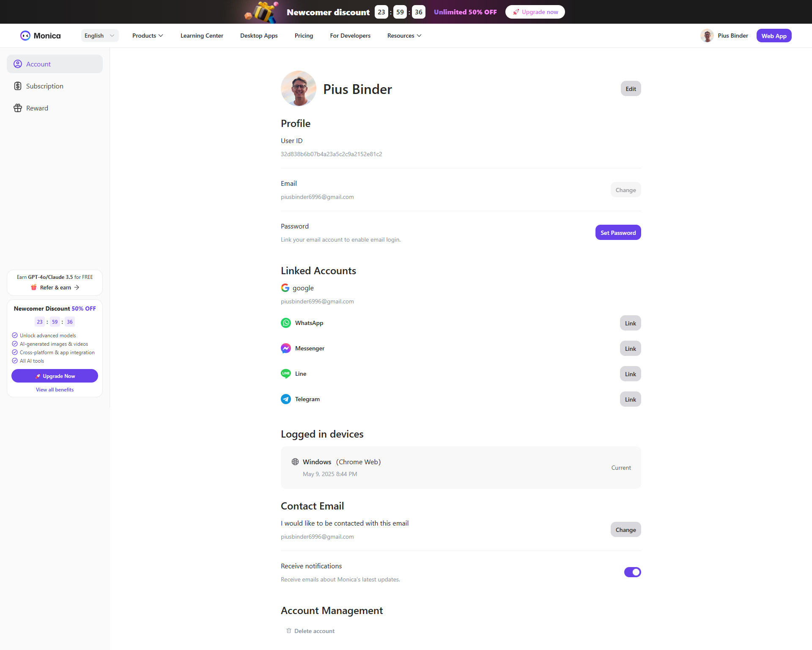This screenshot has width=812, height=650.
Task: Disable the Receive notifications toggle
Action: 632,572
